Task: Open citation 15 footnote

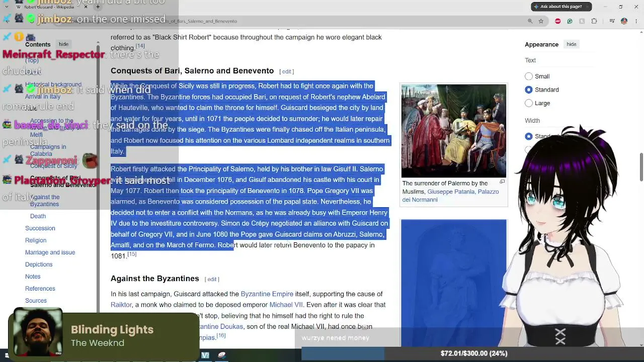Action: coord(132,254)
